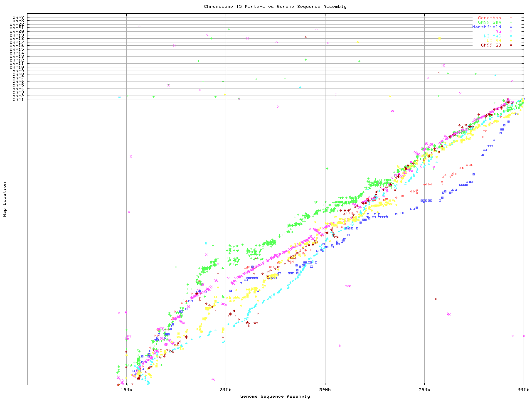This screenshot has height=399, width=532.
Task: Click the 99Mb x-axis tick label
Action: [x=523, y=390]
